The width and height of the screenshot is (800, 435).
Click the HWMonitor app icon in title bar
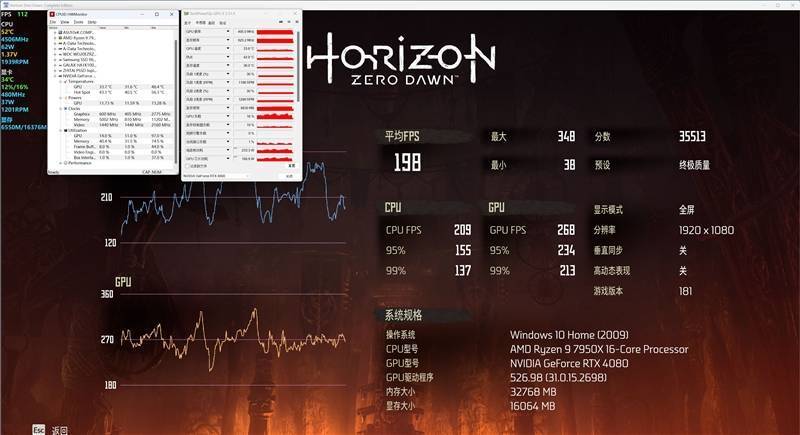coord(52,14)
